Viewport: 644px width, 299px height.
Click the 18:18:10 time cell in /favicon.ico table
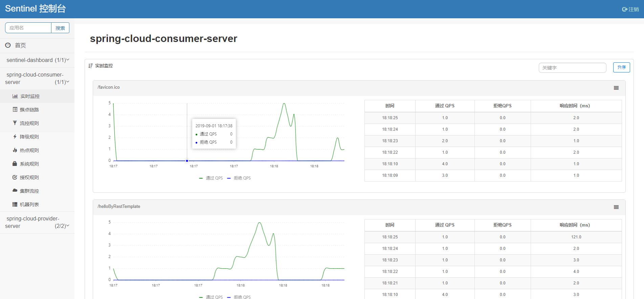[x=390, y=164]
